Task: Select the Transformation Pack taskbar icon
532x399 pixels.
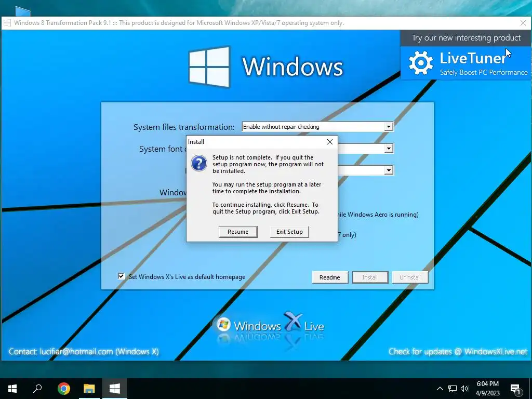Action: (115, 389)
